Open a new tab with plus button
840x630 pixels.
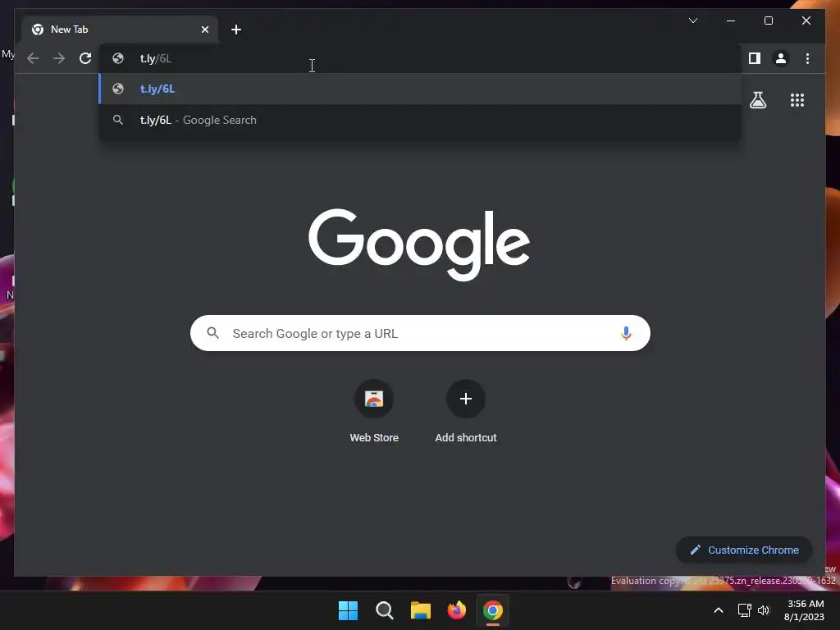click(235, 30)
